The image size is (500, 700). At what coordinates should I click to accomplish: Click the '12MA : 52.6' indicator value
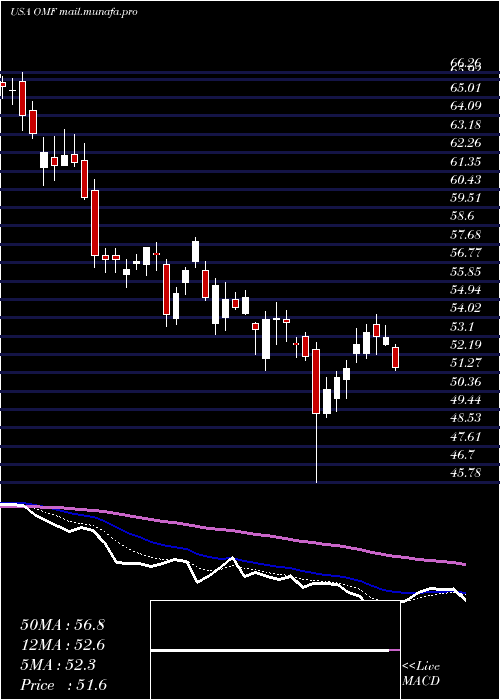click(62, 645)
